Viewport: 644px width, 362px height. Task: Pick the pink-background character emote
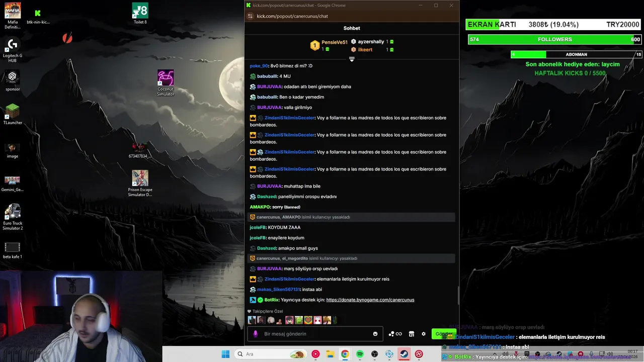tap(289, 320)
